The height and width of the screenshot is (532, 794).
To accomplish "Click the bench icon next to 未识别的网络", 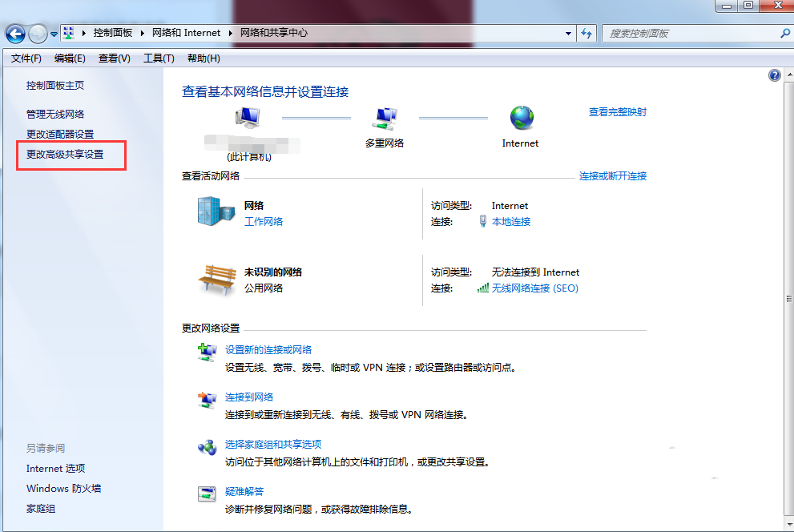I will click(215, 278).
